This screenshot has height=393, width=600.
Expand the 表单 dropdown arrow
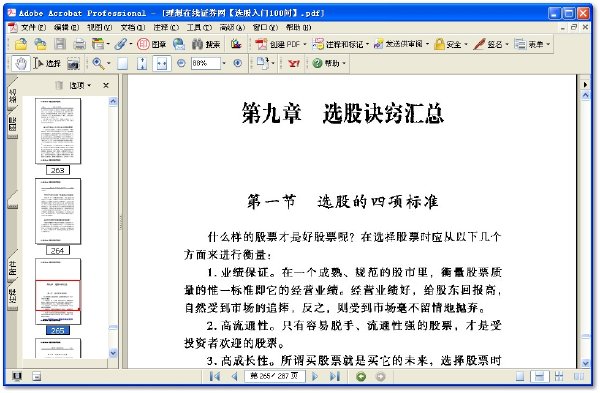548,44
